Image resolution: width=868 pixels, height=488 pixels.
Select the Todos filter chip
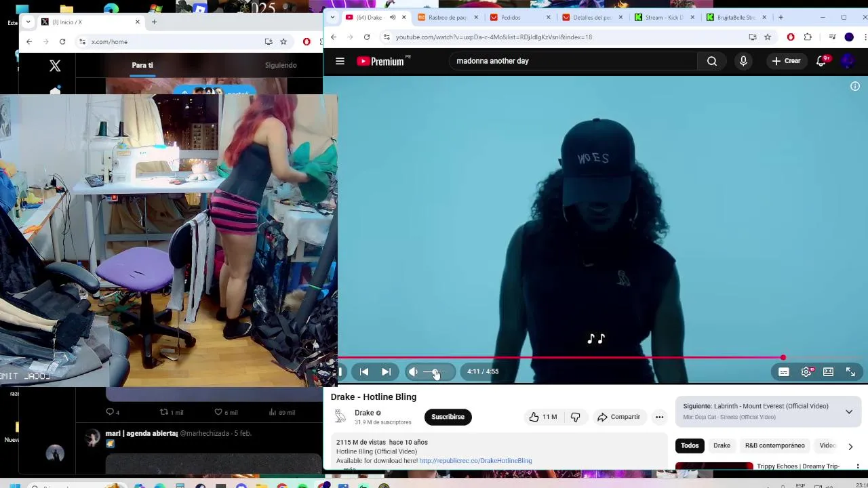[690, 445]
